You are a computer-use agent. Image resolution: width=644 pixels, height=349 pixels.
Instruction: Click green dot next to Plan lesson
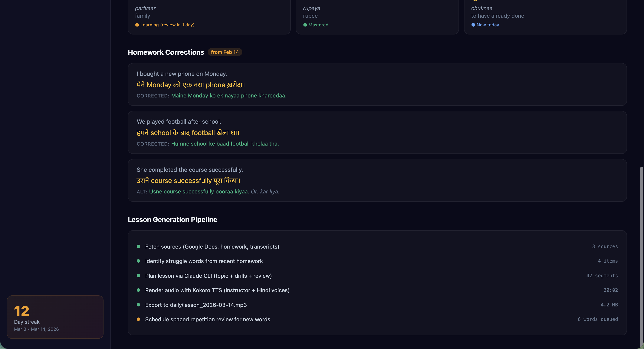(138, 276)
